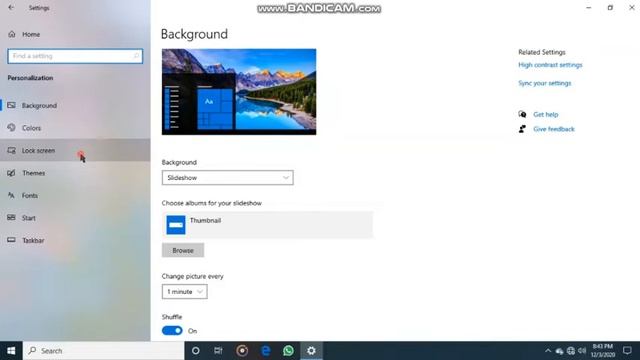
Task: Open the Lock screen settings page
Action: pos(75,150)
